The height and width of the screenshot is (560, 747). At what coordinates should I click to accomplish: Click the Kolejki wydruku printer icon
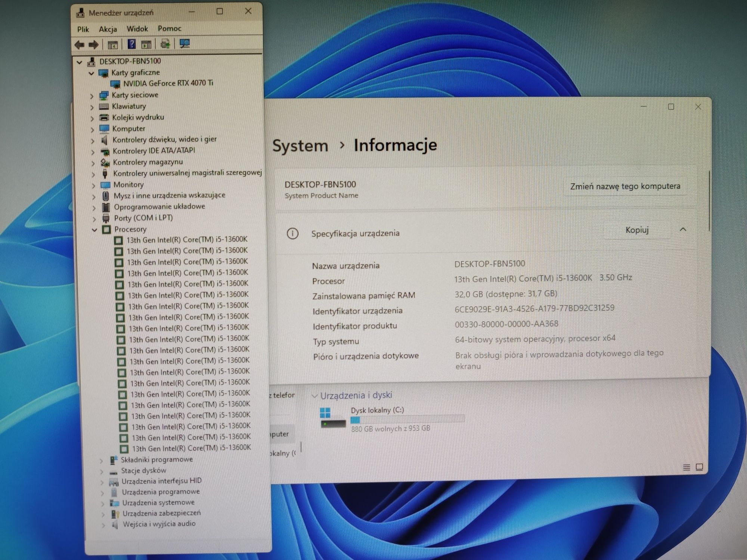click(x=104, y=118)
